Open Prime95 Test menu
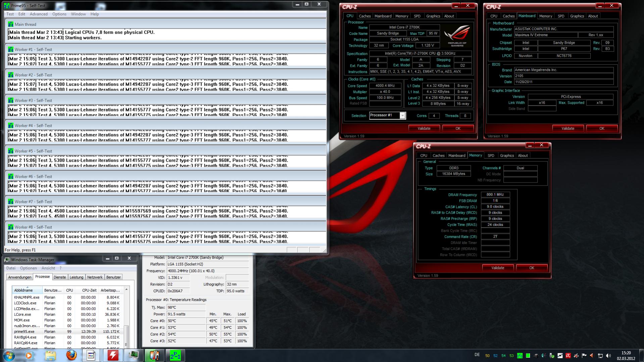The width and height of the screenshot is (644, 362). click(x=10, y=14)
